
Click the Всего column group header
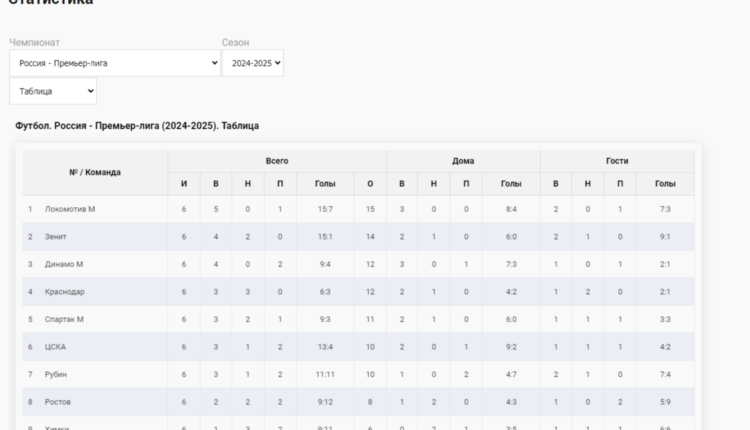tap(277, 161)
